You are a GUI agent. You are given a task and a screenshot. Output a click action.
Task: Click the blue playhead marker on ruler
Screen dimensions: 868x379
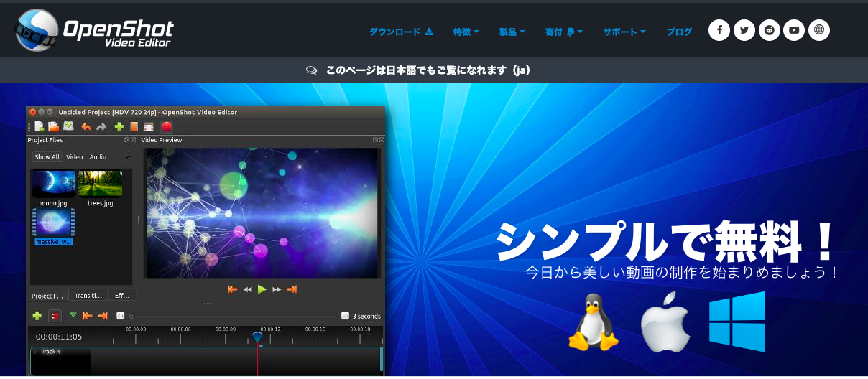(x=257, y=337)
